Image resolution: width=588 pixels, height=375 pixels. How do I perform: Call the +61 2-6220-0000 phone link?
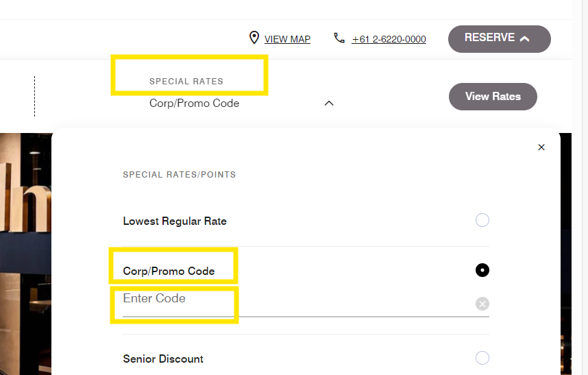(x=389, y=39)
